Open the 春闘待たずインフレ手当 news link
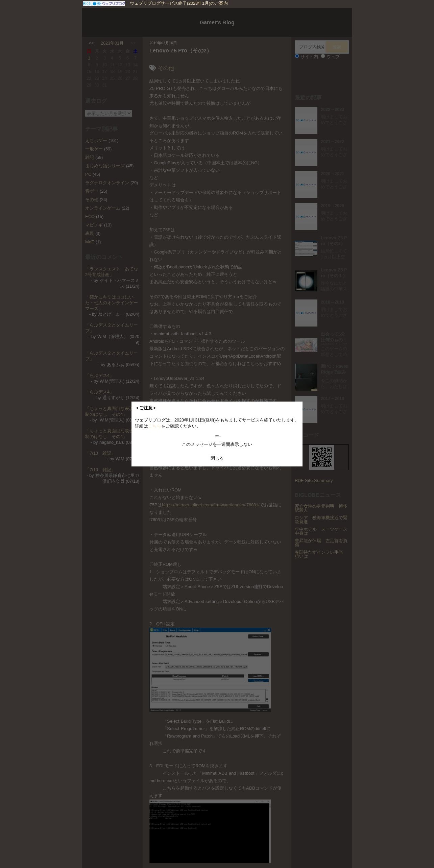This screenshot has width=434, height=868. (319, 554)
